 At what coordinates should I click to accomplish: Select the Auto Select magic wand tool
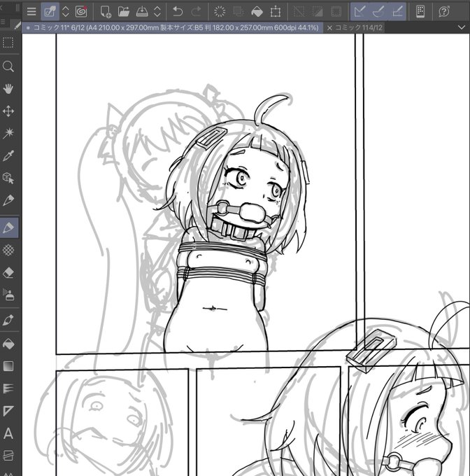[x=8, y=133]
